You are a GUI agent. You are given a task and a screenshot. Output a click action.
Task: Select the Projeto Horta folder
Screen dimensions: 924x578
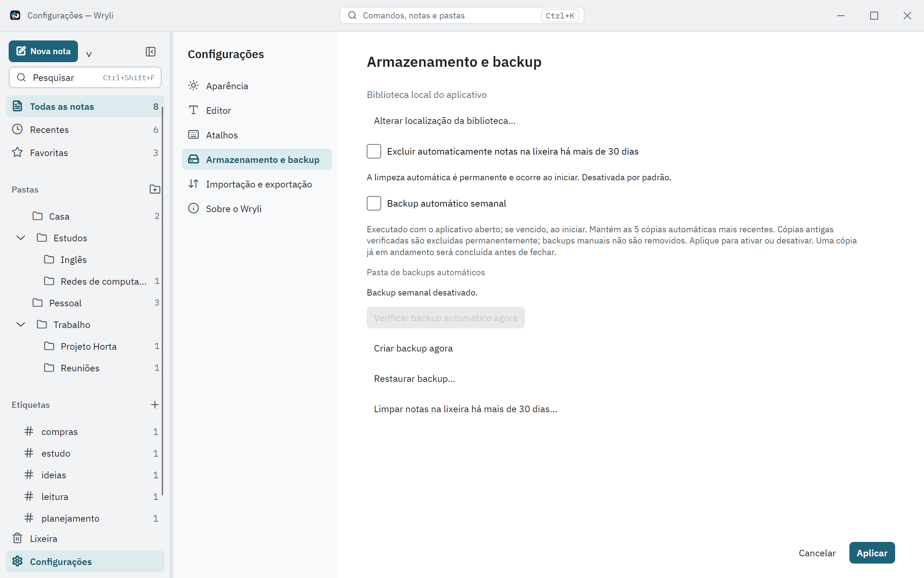pos(85,346)
